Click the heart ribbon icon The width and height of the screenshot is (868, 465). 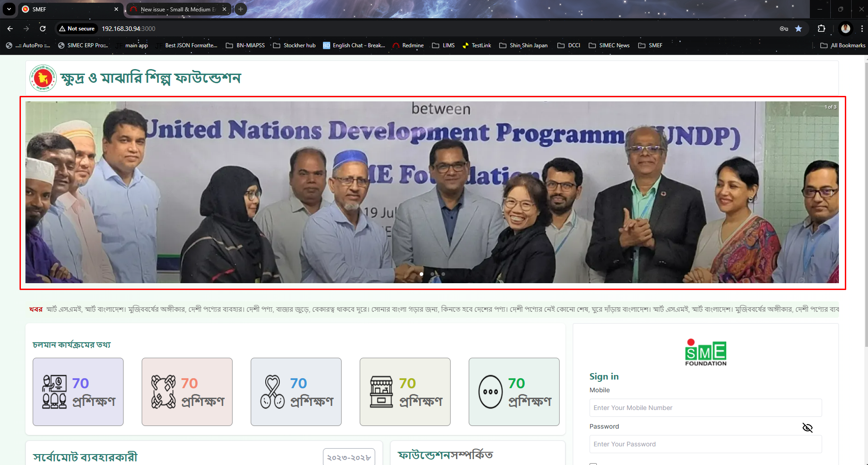[273, 392]
